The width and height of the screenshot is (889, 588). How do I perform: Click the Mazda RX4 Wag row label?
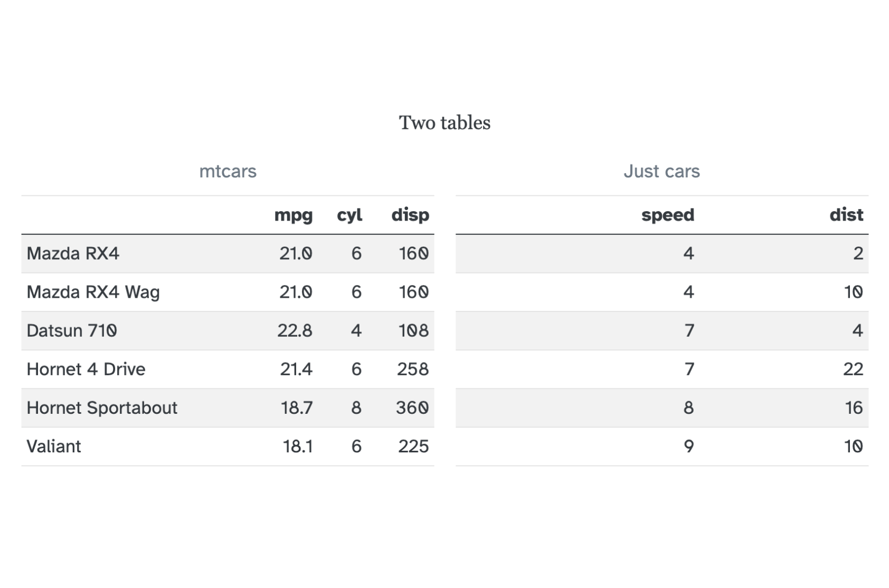(93, 292)
